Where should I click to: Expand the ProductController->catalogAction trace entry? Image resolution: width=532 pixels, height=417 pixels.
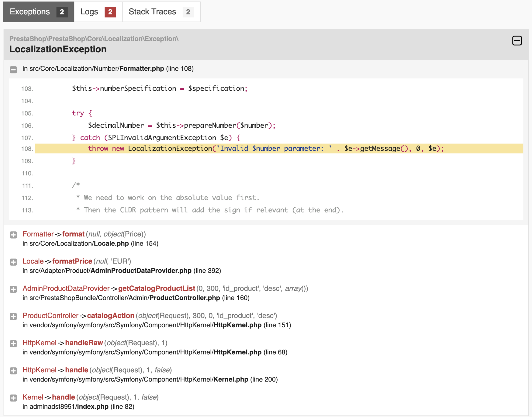13,316
